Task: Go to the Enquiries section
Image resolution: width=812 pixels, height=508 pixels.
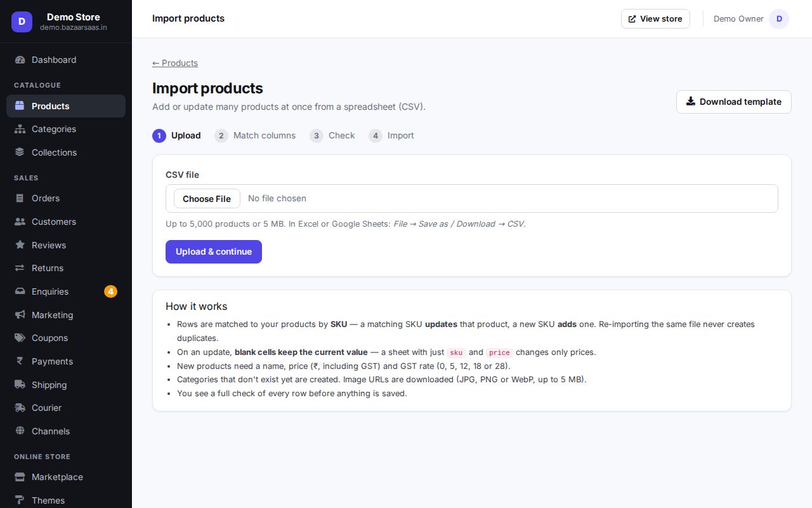Action: (x=66, y=291)
